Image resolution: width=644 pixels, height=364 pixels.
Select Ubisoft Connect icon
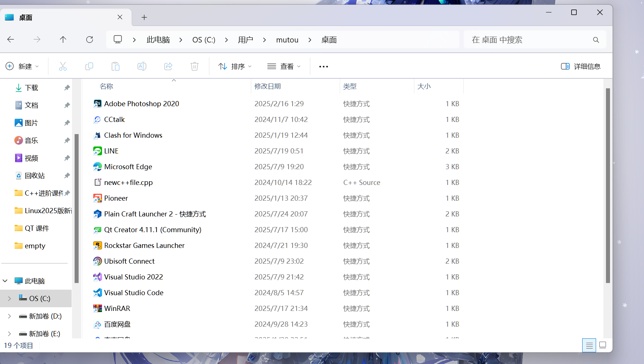click(x=97, y=261)
